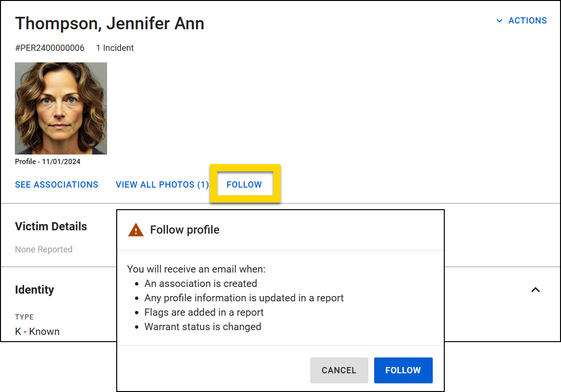Click the profile number #PER2400000006

click(x=49, y=48)
